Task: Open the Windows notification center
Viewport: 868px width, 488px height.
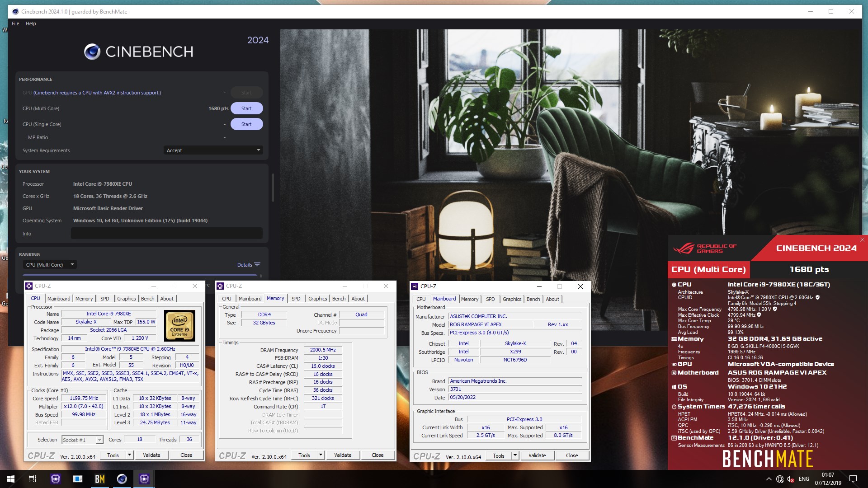Action: pos(853,479)
